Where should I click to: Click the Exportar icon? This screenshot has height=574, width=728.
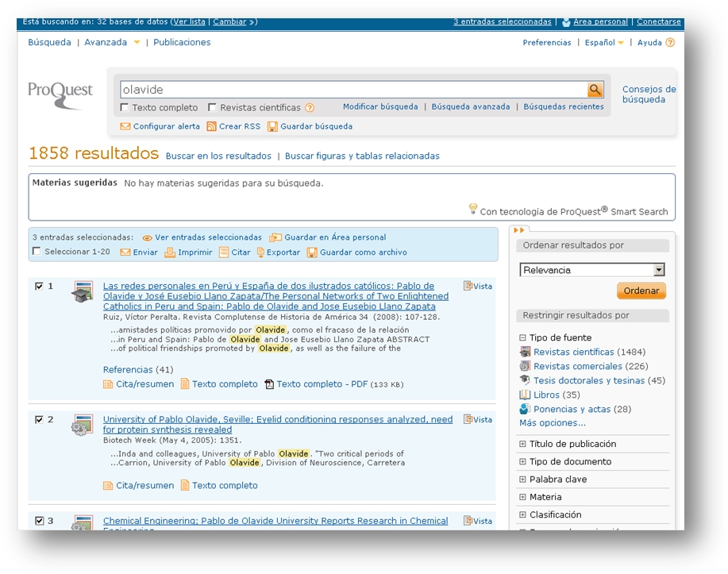click(x=260, y=252)
